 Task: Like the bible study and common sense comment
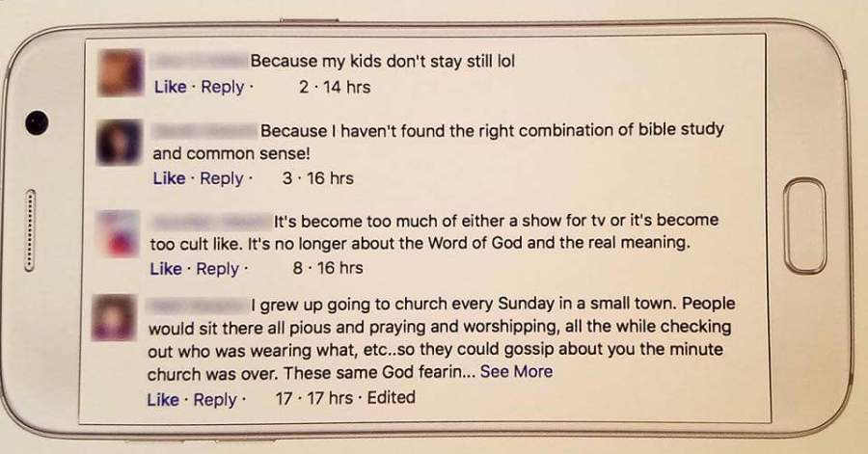coord(169,178)
